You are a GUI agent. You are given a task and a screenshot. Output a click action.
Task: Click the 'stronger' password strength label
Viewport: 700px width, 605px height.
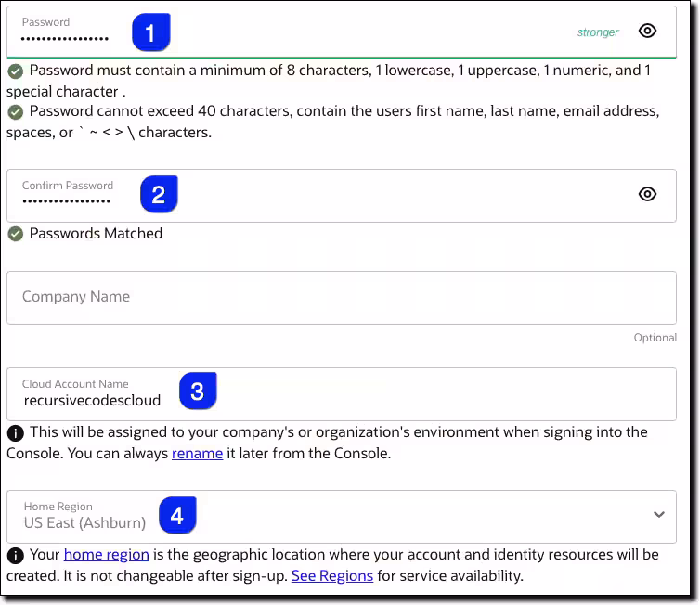click(598, 32)
